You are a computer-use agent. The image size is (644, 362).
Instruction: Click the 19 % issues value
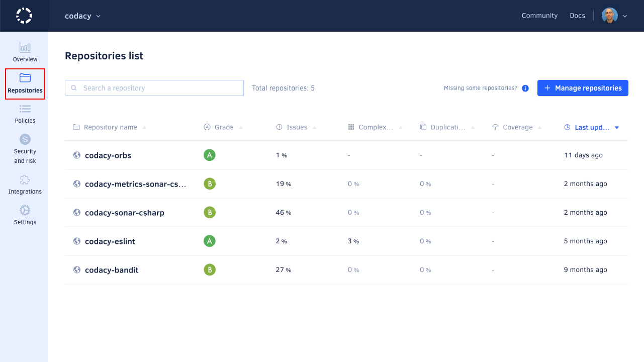click(x=284, y=184)
